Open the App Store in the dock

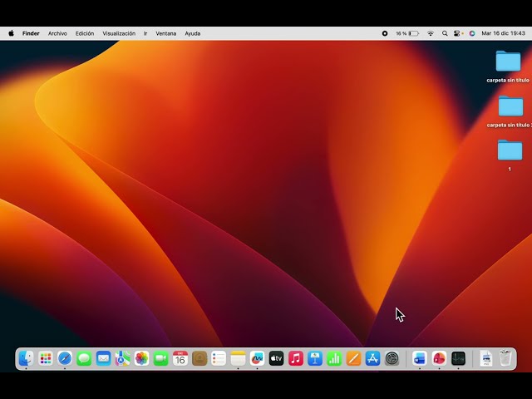372,358
